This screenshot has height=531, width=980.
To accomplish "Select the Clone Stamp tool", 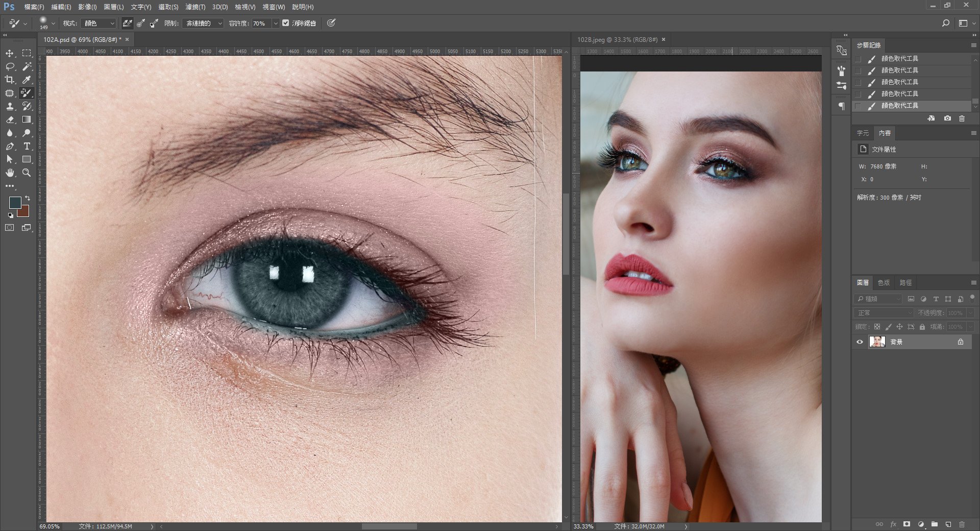I will pos(10,106).
